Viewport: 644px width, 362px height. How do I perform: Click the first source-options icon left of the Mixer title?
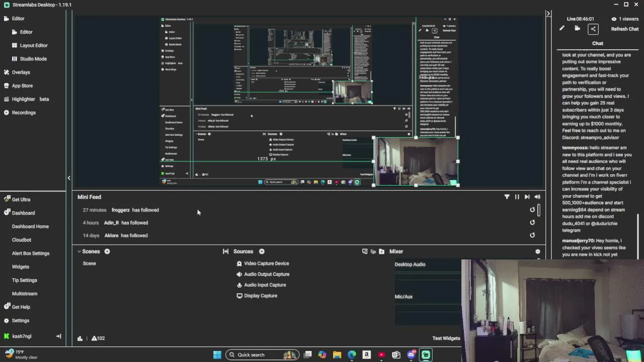[x=365, y=251]
